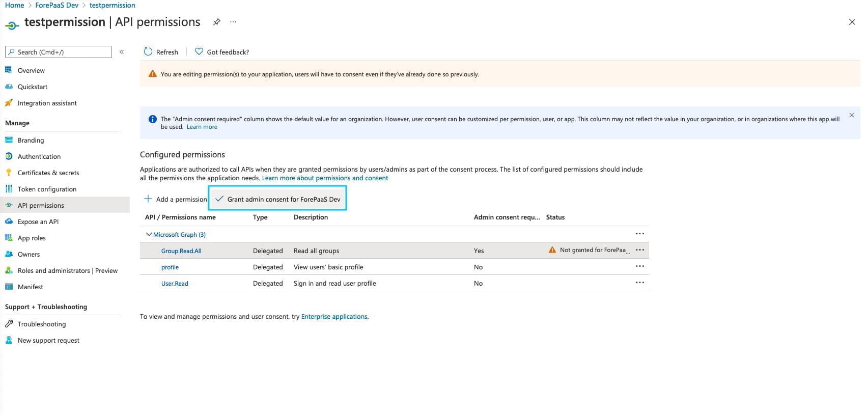
Task: Click 'Sign in and read user profile' description
Action: coord(334,283)
